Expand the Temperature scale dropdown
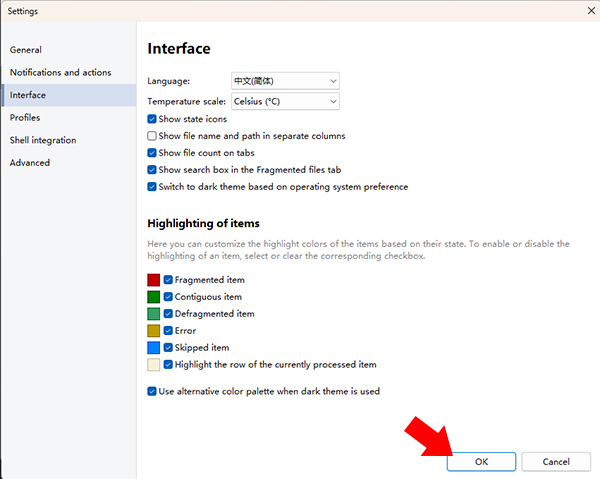The width and height of the screenshot is (600, 479). [285, 101]
